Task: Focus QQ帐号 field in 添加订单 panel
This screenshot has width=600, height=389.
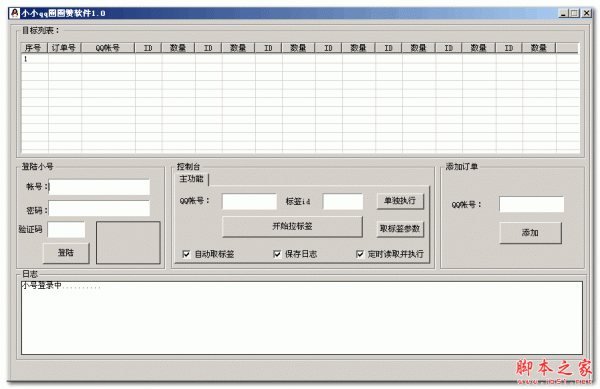Action: click(x=531, y=204)
